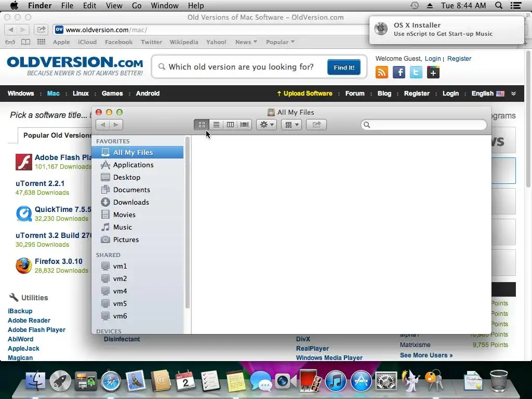This screenshot has width=532, height=399.
Task: Go back in the Finder window
Action: tap(103, 125)
